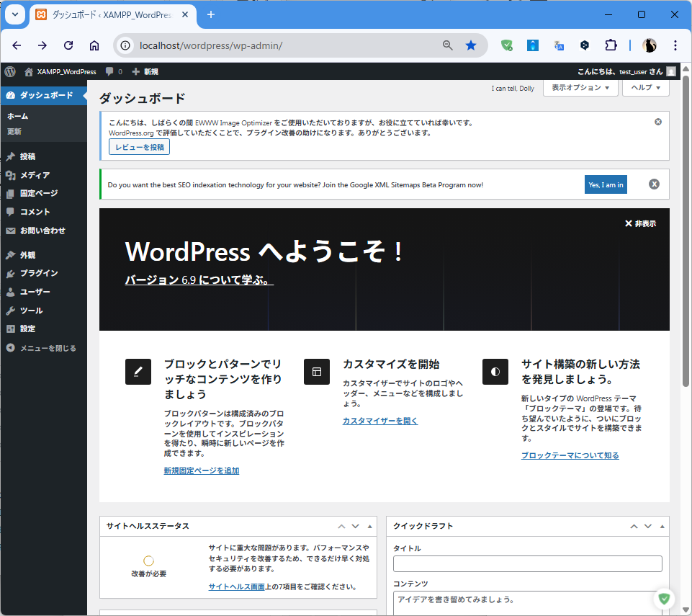Hide the welcome panel with 非表示

point(640,224)
